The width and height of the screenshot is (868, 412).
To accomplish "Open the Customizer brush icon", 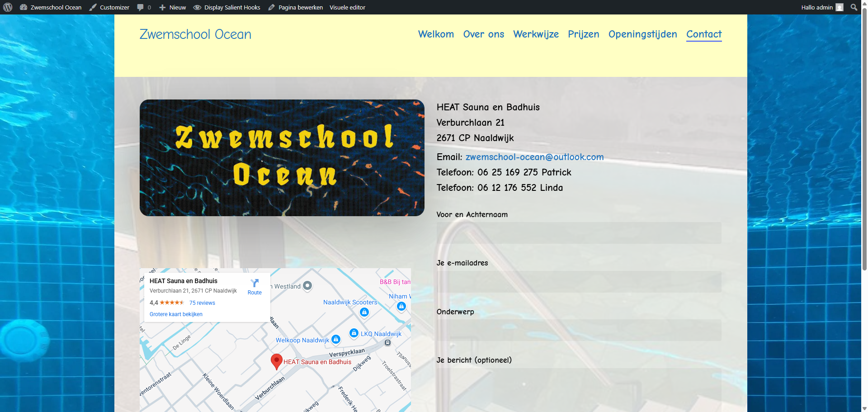I will pos(93,7).
